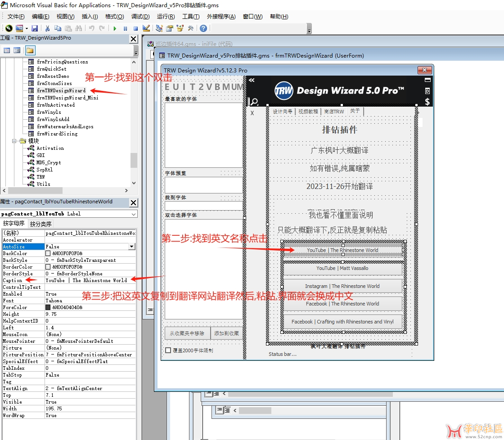Open the Insert UserForm dropdown arrow
Image resolution: width=504 pixels, height=440 pixels.
point(27,28)
